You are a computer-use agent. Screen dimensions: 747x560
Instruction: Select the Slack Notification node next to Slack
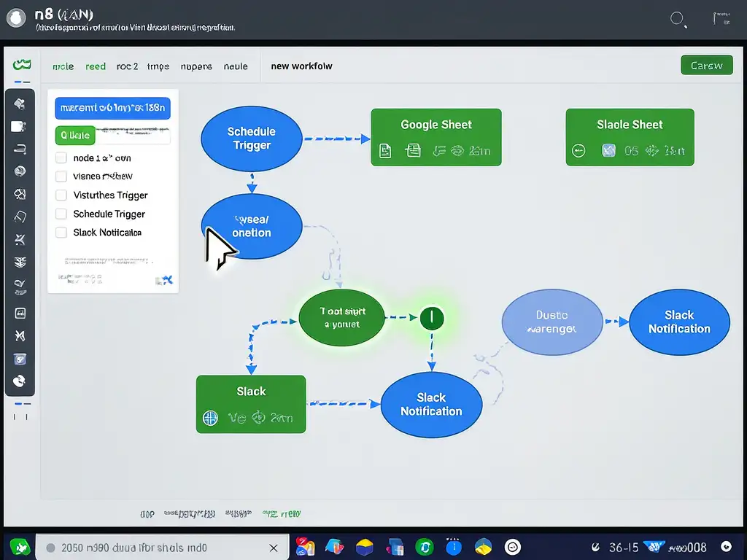click(x=431, y=405)
